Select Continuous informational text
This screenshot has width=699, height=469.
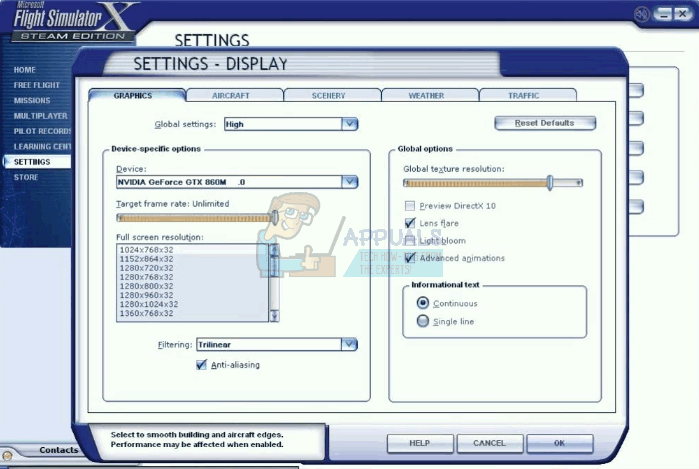(x=423, y=303)
